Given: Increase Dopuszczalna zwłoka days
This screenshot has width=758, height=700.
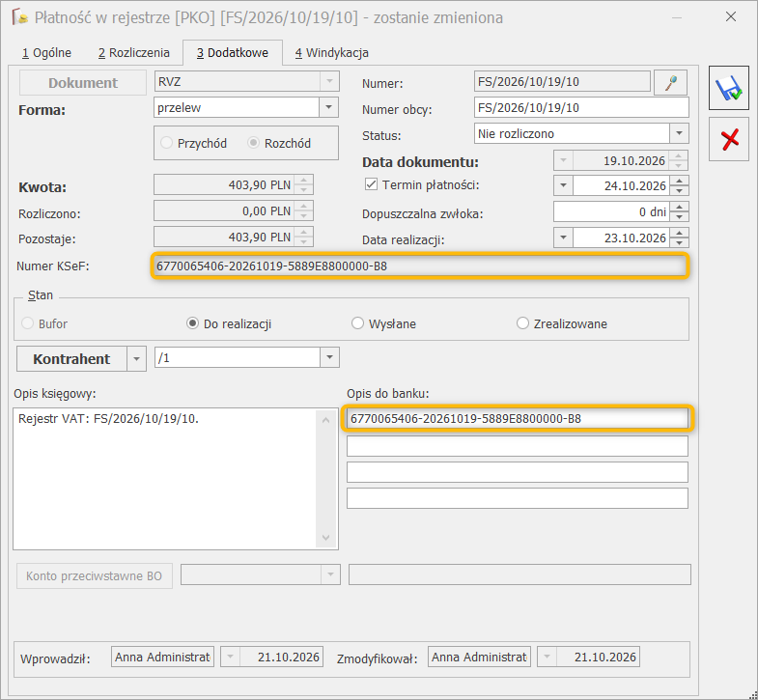Looking at the screenshot, I should tap(679, 207).
